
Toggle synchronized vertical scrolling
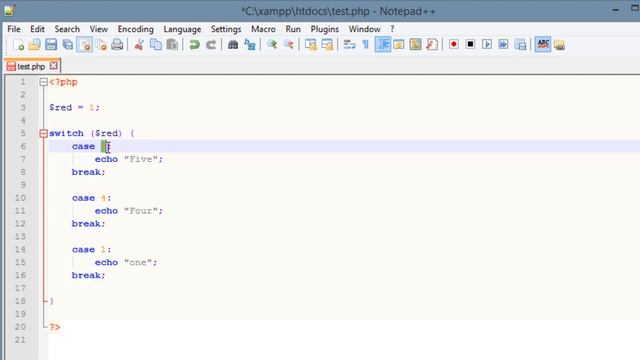pyautogui.click(x=310, y=44)
